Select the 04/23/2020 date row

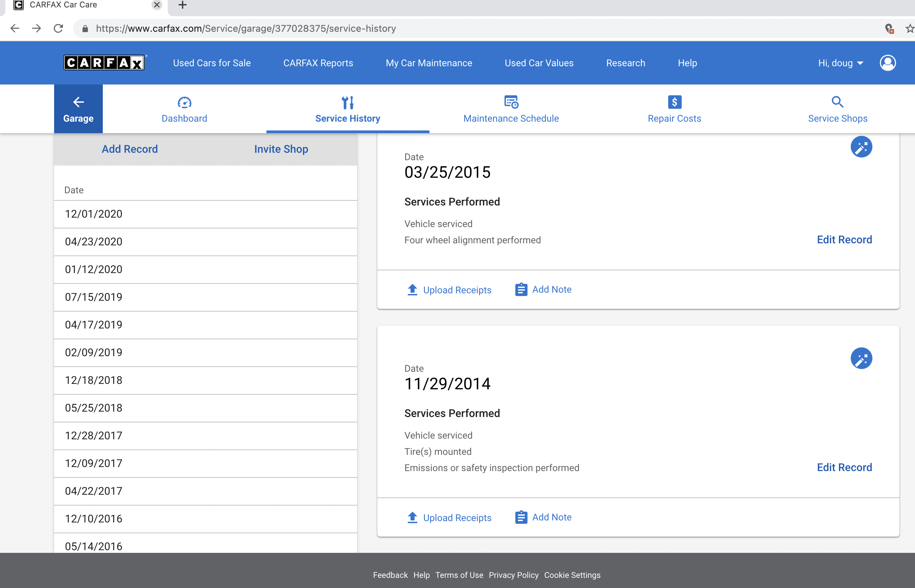pos(206,242)
